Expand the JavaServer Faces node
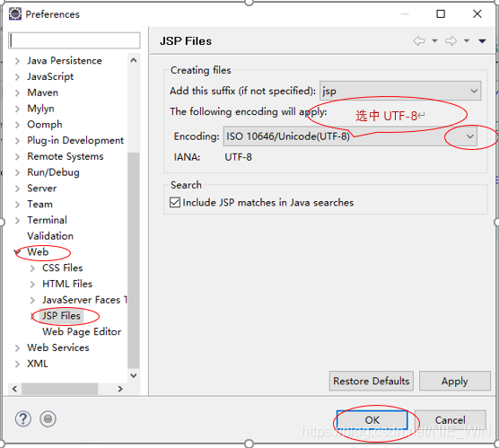Image resolution: width=499 pixels, height=448 pixels. pos(32,300)
